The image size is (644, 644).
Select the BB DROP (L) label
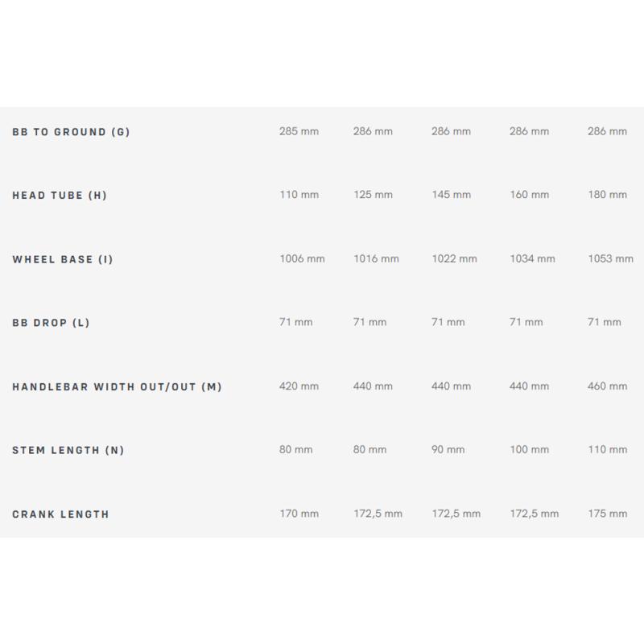(51, 323)
